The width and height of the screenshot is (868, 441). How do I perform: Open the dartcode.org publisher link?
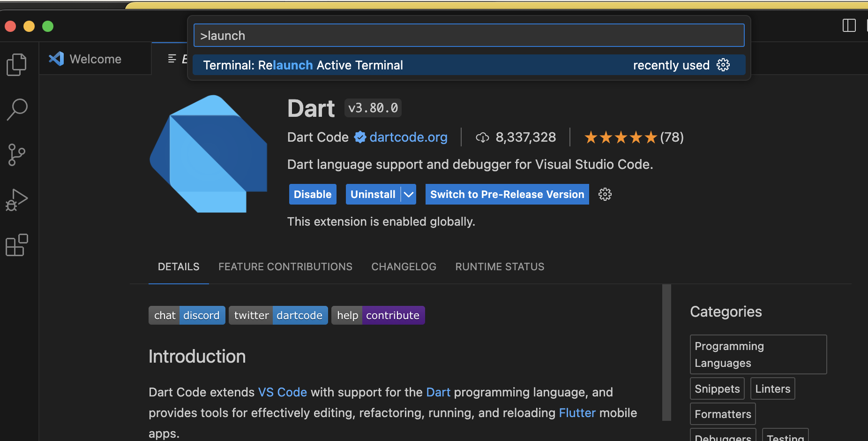pyautogui.click(x=408, y=137)
